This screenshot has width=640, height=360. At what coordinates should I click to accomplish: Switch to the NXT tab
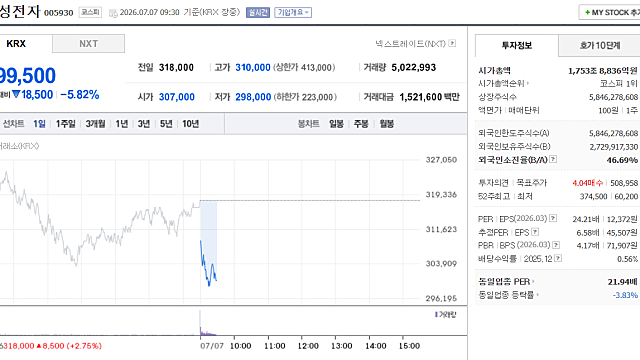coord(89,44)
